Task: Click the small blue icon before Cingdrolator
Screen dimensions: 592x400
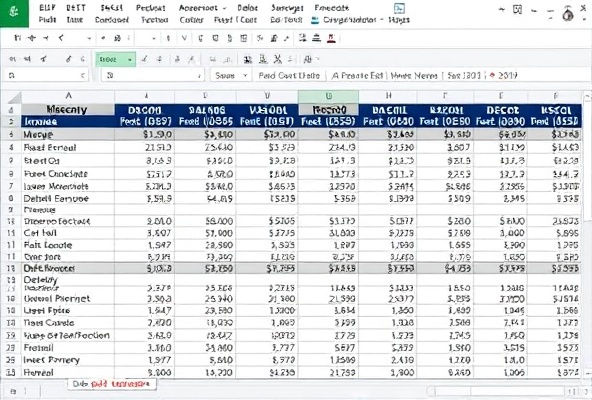Action: (314, 20)
